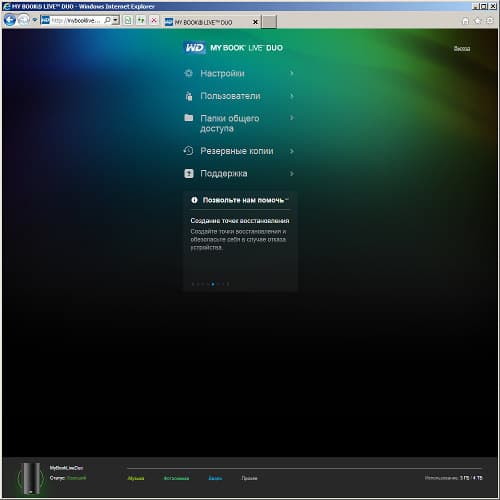Open the browser Home icon
The image size is (500, 500).
pos(465,21)
